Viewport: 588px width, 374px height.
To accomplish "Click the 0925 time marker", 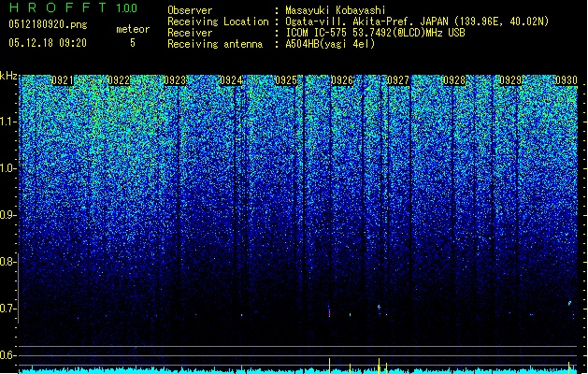I will click(286, 80).
